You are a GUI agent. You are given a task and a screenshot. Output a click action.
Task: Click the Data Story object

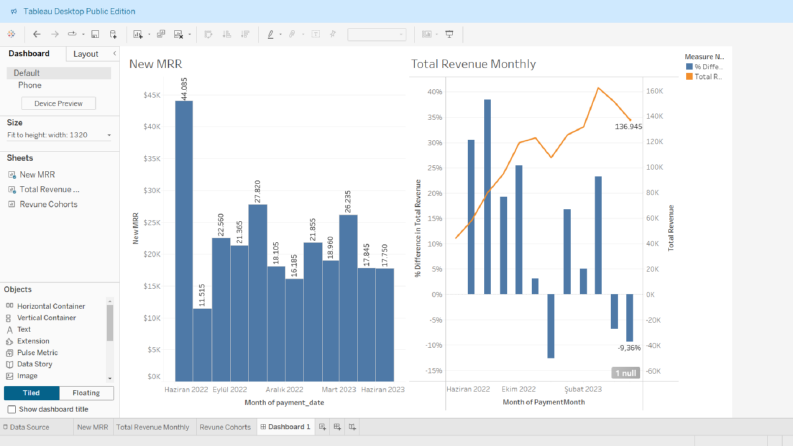[x=34, y=364]
